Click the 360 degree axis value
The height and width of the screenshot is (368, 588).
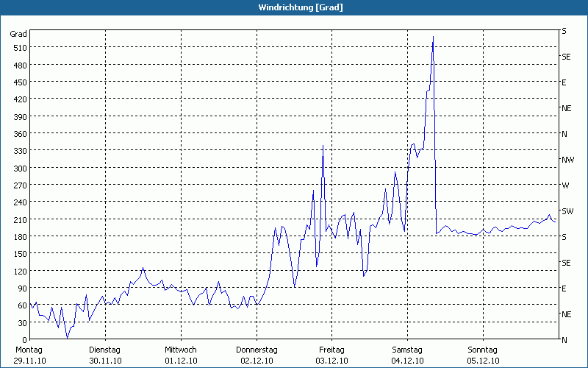point(21,134)
